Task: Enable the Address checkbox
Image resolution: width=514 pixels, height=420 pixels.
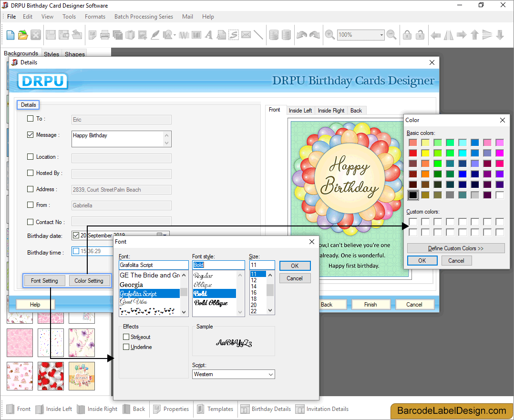Action: (30, 189)
